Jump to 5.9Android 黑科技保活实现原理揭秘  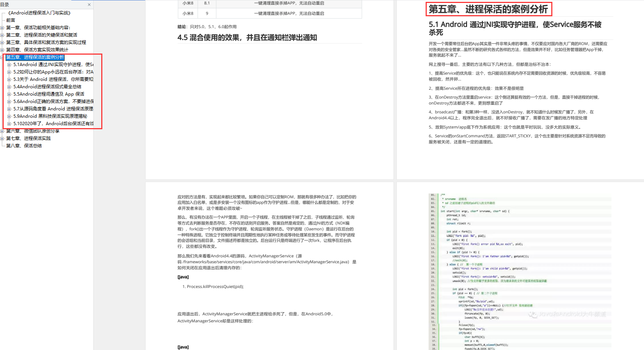pyautogui.click(x=50, y=116)
